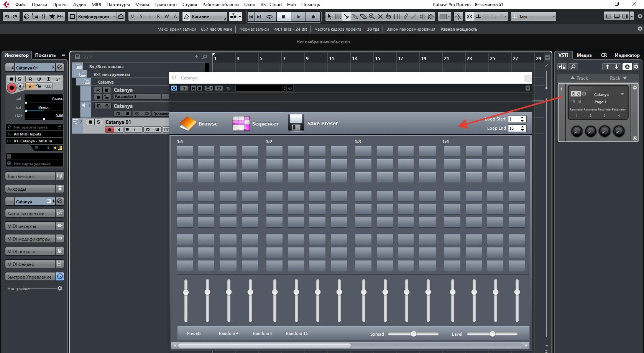Viewport: 644px width, 353px height.
Task: Click bar 9 on the timeline ruler
Action: point(307,58)
